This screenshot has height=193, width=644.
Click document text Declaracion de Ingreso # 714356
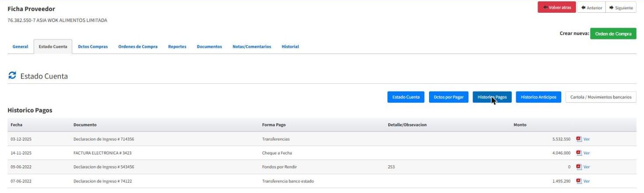tap(104, 139)
